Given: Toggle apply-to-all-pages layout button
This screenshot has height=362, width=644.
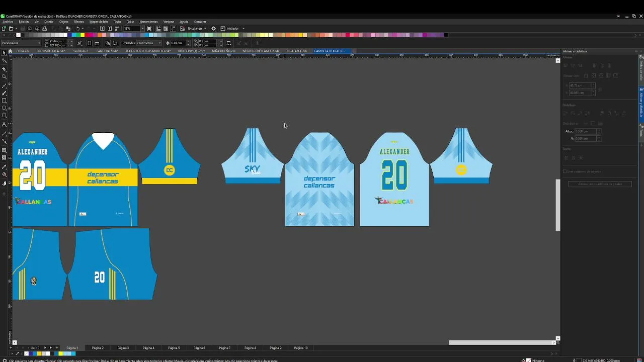Looking at the screenshot, I should [107, 43].
